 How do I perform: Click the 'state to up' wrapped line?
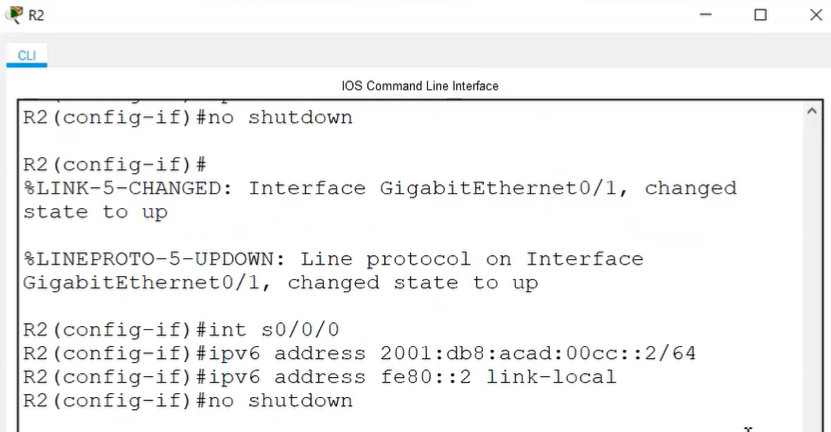95,212
